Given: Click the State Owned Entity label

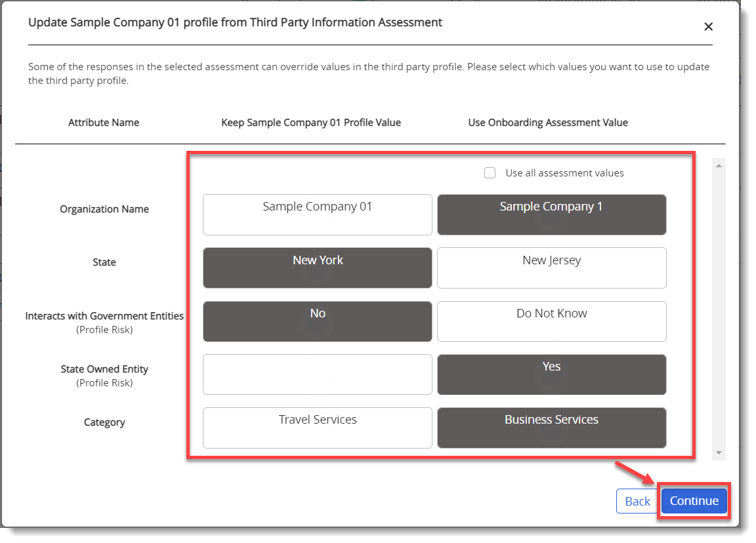Looking at the screenshot, I should pos(104,369).
